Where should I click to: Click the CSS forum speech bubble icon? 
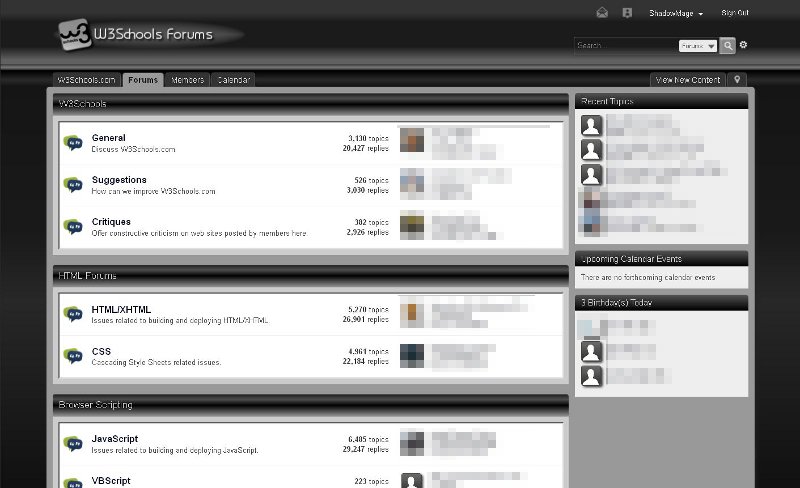[73, 356]
